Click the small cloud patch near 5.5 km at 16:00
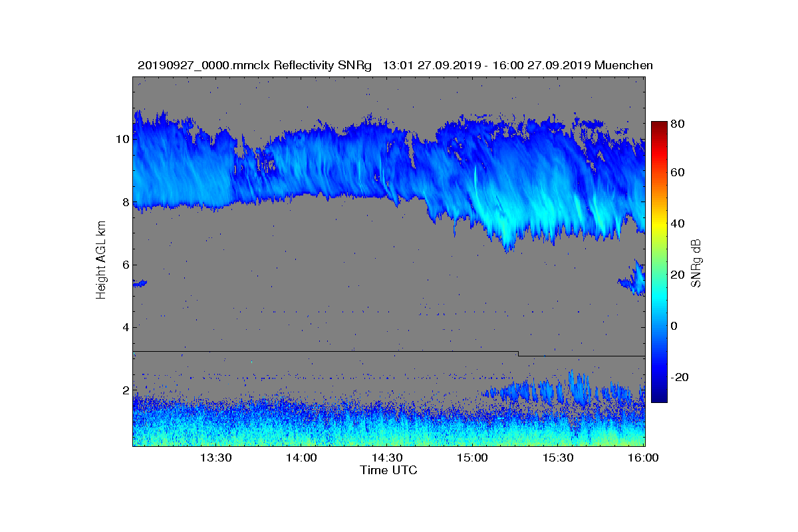This screenshot has width=798, height=532. pyautogui.click(x=632, y=279)
